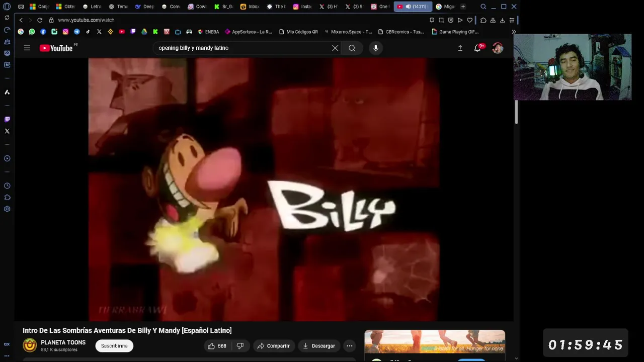
Task: Open the 'AppSorteos – La R...' bookmark
Action: [x=249, y=32]
